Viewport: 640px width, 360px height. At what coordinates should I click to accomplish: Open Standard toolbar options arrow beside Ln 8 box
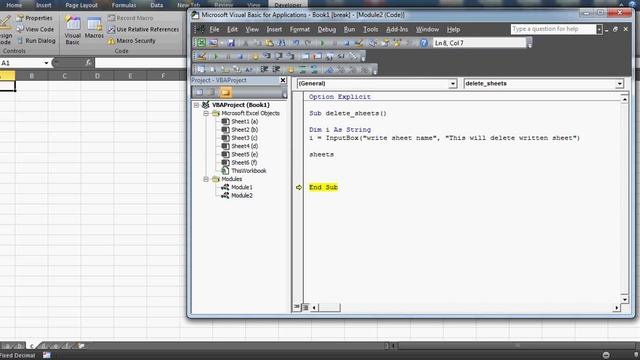(529, 44)
